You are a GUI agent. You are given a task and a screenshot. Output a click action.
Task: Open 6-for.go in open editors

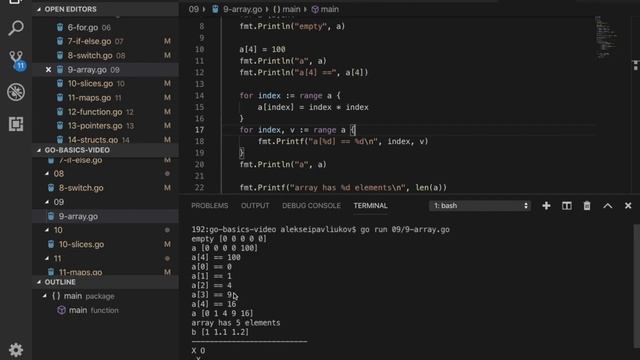105,27
